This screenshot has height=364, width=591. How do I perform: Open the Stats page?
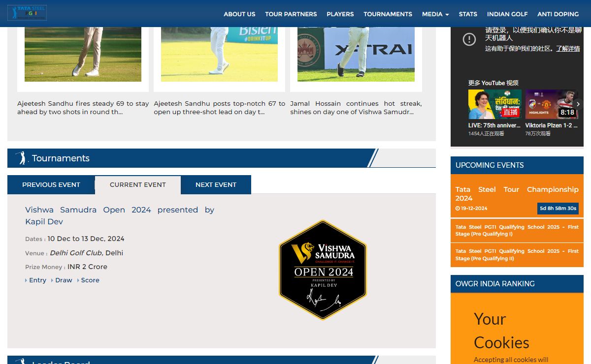[468, 14]
